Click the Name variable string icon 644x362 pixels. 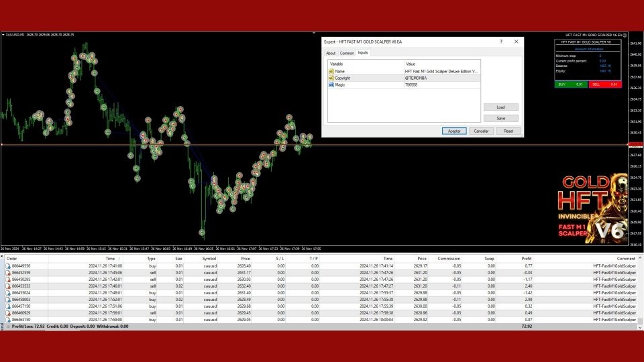331,71
